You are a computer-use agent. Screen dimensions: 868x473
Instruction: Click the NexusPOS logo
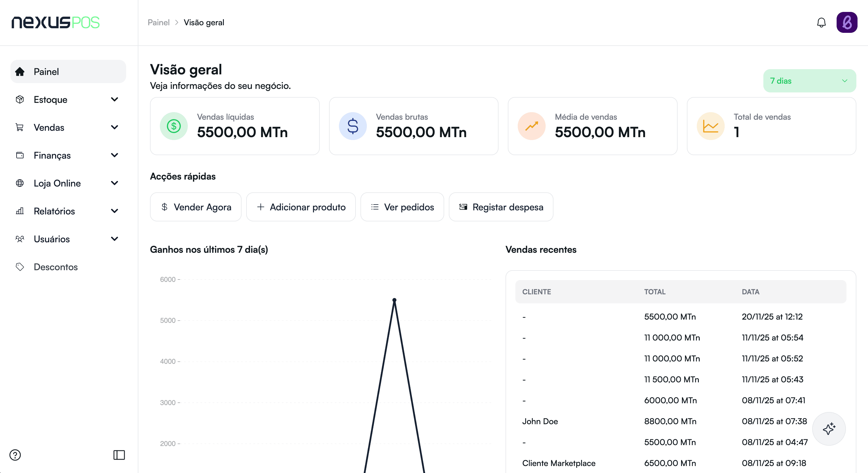pos(56,23)
